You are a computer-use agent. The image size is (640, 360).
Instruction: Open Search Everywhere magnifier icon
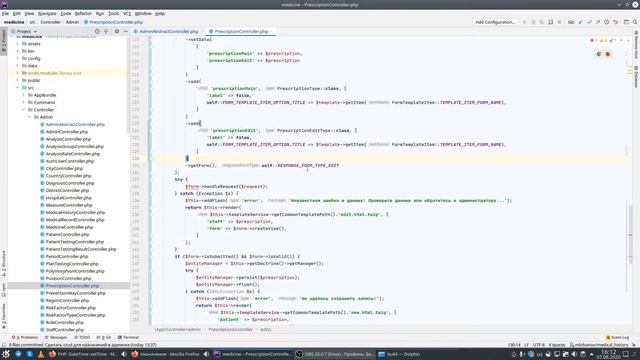point(635,22)
